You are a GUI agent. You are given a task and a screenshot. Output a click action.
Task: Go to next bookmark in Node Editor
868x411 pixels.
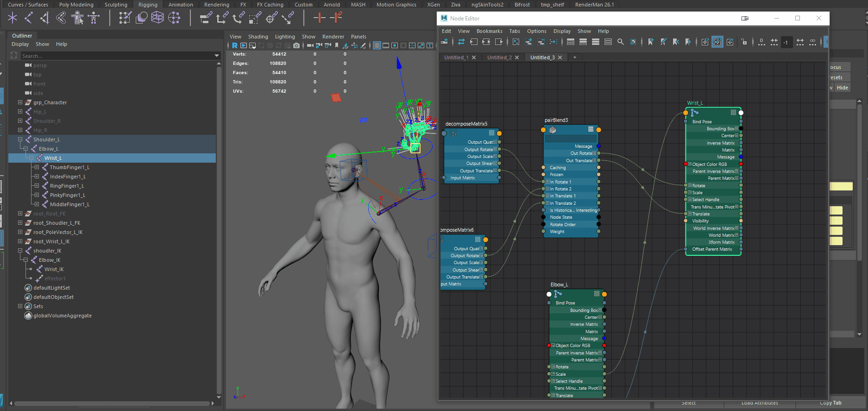[x=688, y=42]
